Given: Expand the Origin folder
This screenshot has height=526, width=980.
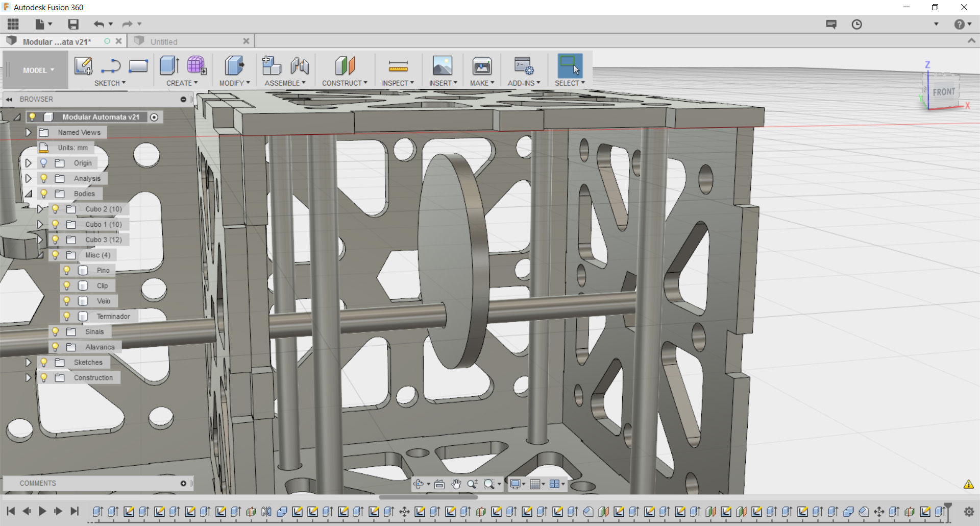Looking at the screenshot, I should [x=29, y=163].
